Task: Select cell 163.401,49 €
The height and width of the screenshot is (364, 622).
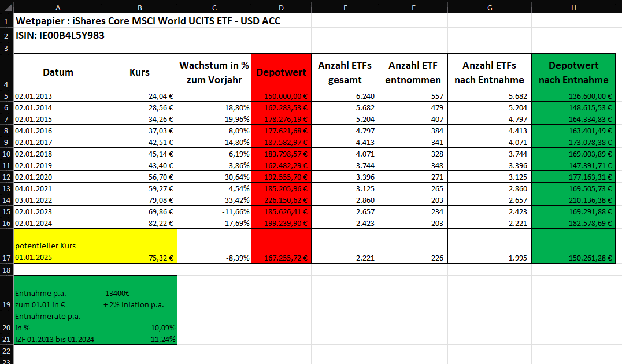Action: point(573,131)
